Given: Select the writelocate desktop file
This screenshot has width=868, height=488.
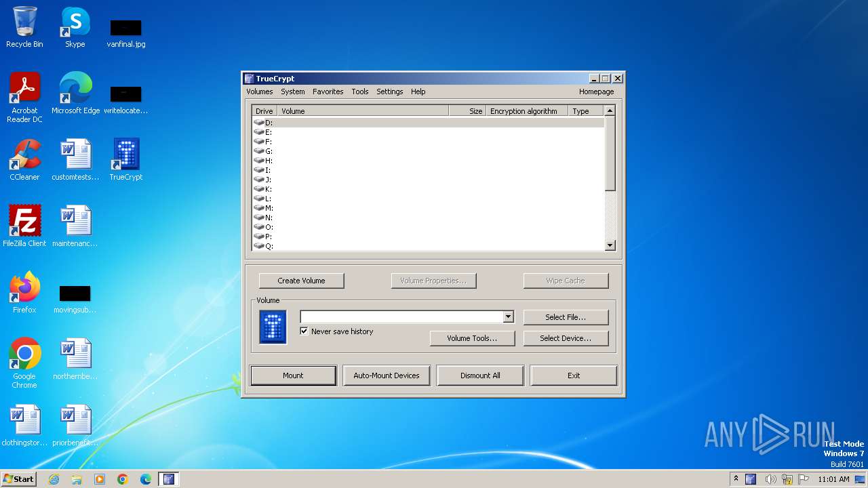Looking at the screenshot, I should point(126,99).
